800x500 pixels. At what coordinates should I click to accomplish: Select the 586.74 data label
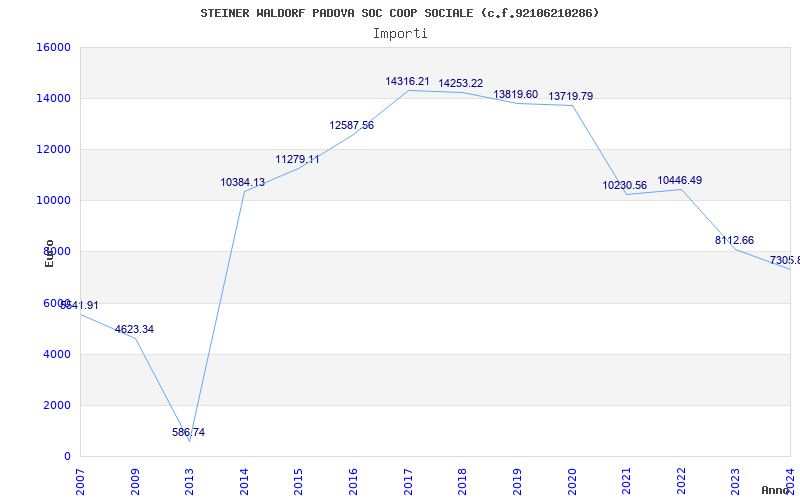(188, 432)
